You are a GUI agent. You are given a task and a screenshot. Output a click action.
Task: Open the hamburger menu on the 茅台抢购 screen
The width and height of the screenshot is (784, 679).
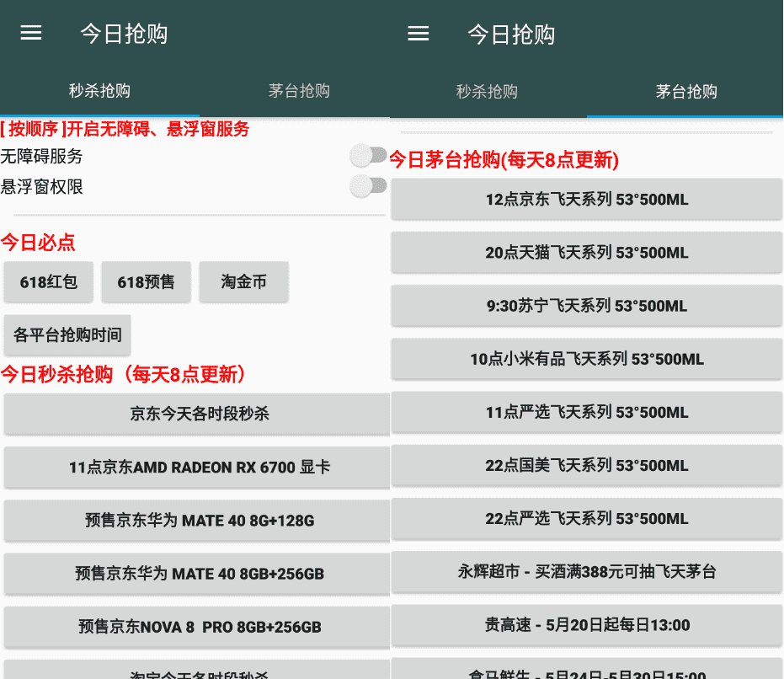[x=419, y=33]
